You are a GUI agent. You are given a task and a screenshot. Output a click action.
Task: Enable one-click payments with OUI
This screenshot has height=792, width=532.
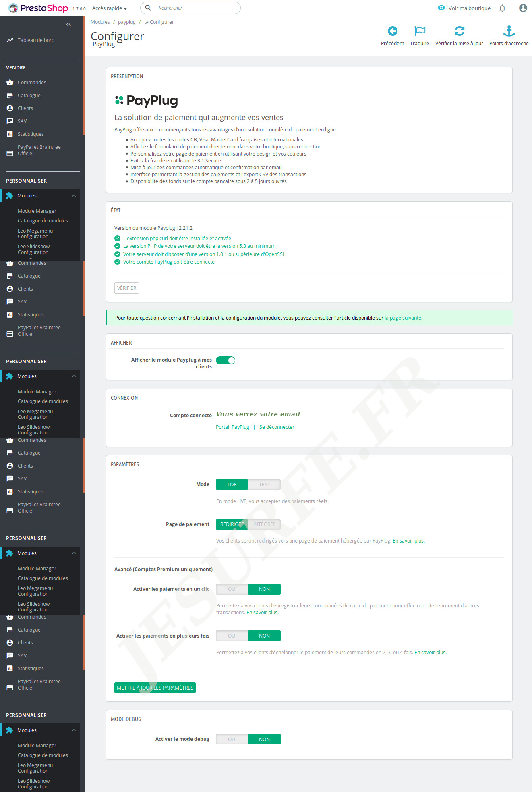pos(232,589)
